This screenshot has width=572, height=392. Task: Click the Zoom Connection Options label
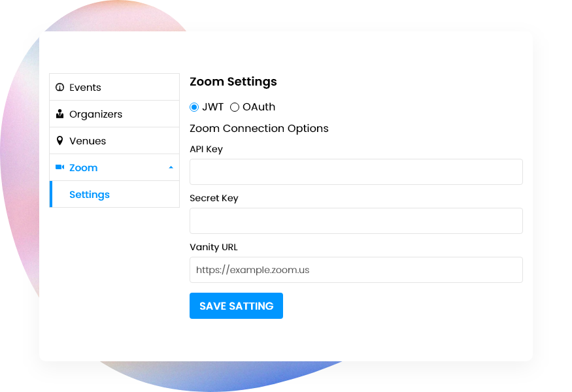tap(259, 128)
